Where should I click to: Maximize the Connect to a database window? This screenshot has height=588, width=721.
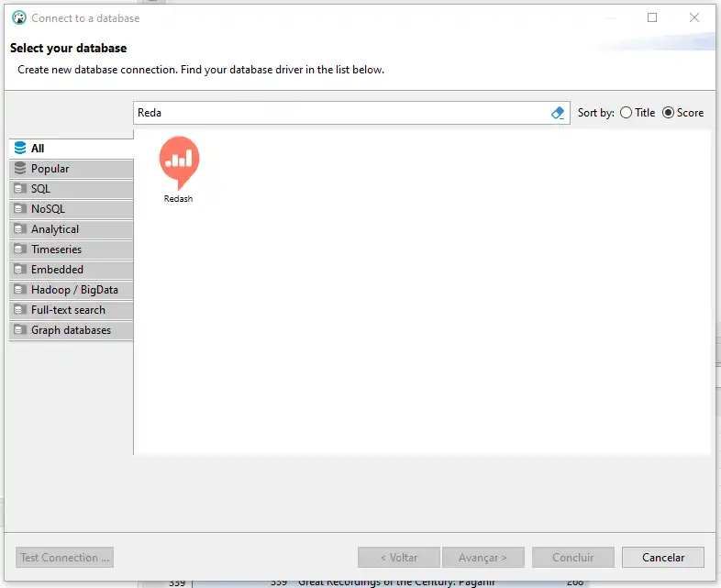click(x=652, y=17)
